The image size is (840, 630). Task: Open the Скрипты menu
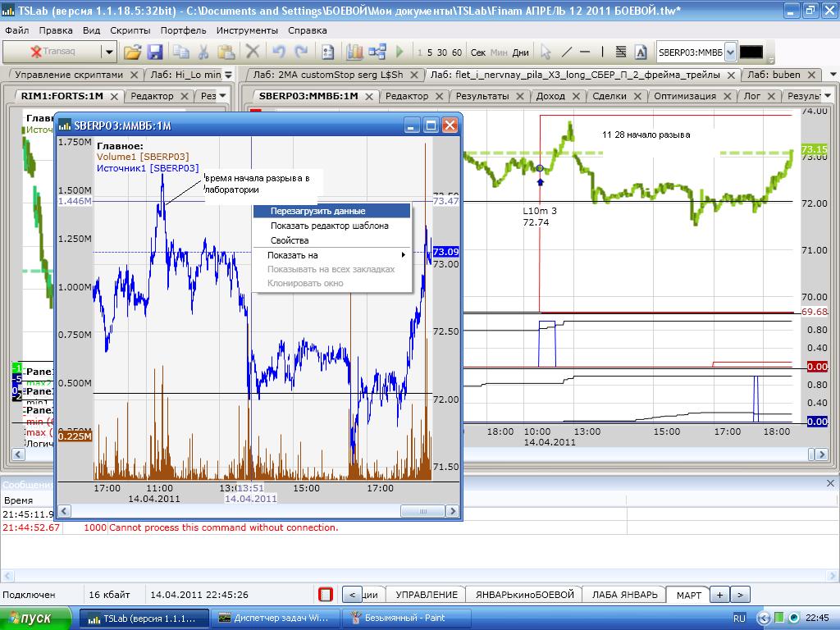click(x=130, y=30)
